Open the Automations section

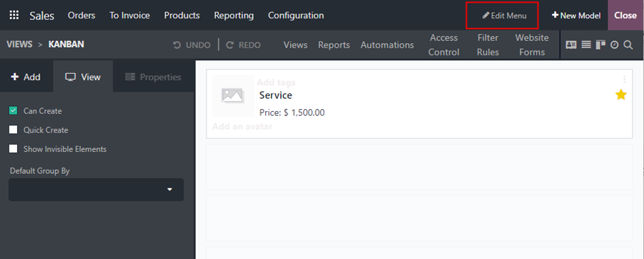[x=387, y=45]
